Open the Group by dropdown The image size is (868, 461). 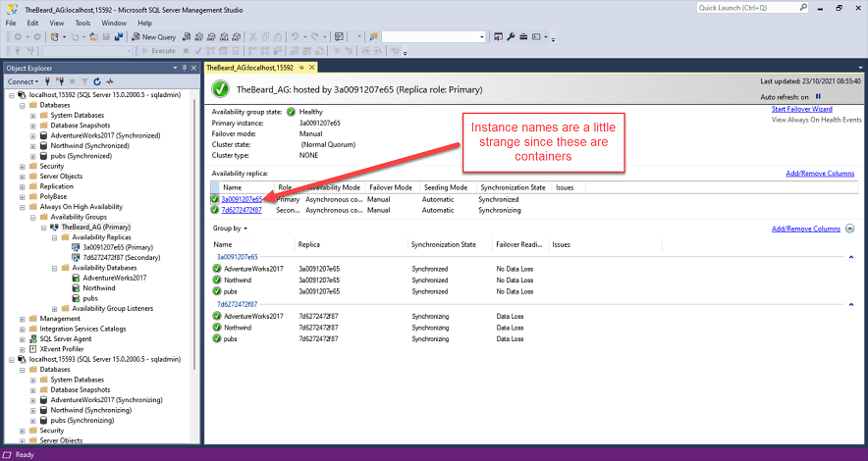(x=230, y=229)
